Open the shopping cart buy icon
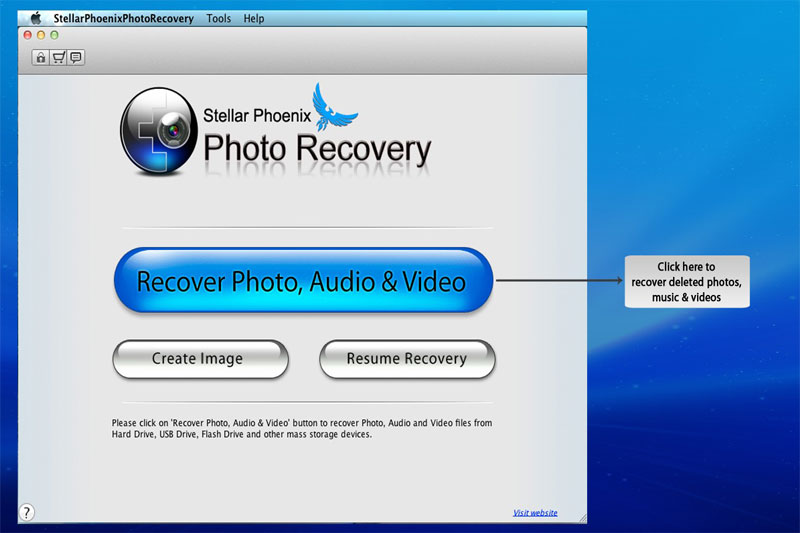 pos(59,58)
